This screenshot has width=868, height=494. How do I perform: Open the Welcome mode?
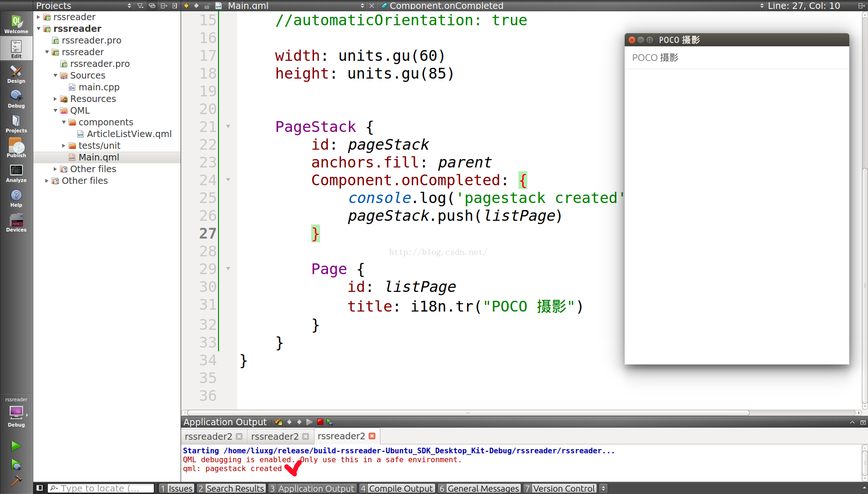tap(16, 24)
